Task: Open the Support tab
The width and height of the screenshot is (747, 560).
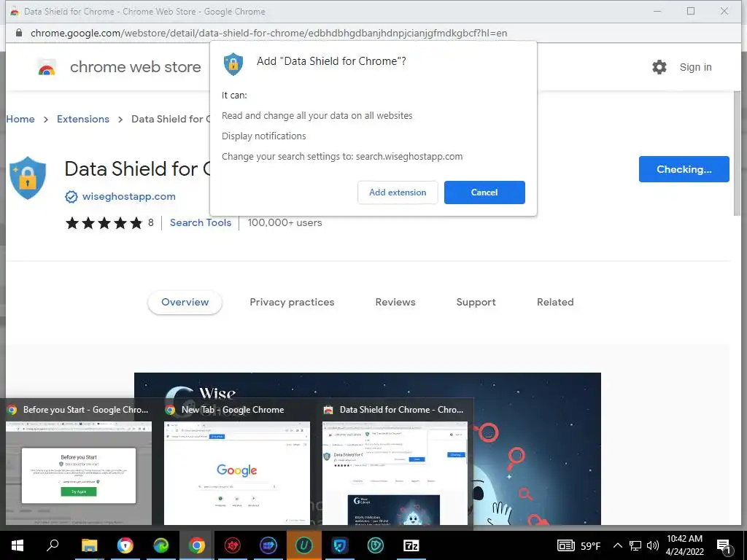Action: pyautogui.click(x=476, y=302)
